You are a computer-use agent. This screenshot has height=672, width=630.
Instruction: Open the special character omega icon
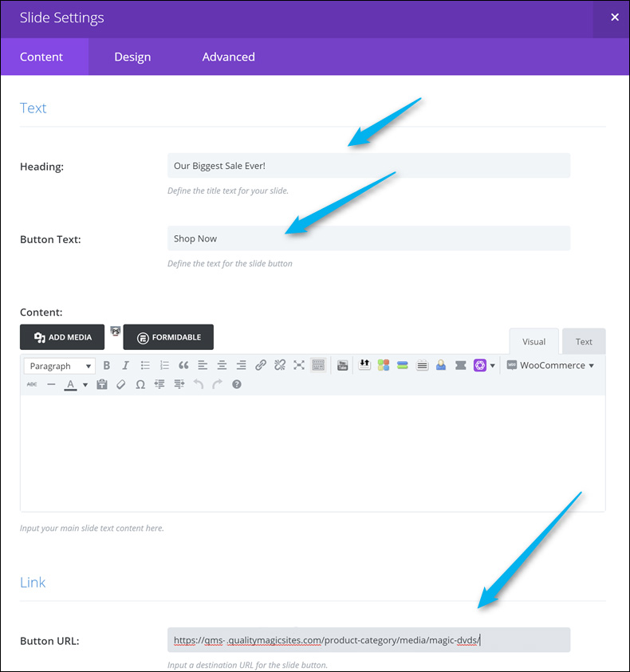point(140,384)
